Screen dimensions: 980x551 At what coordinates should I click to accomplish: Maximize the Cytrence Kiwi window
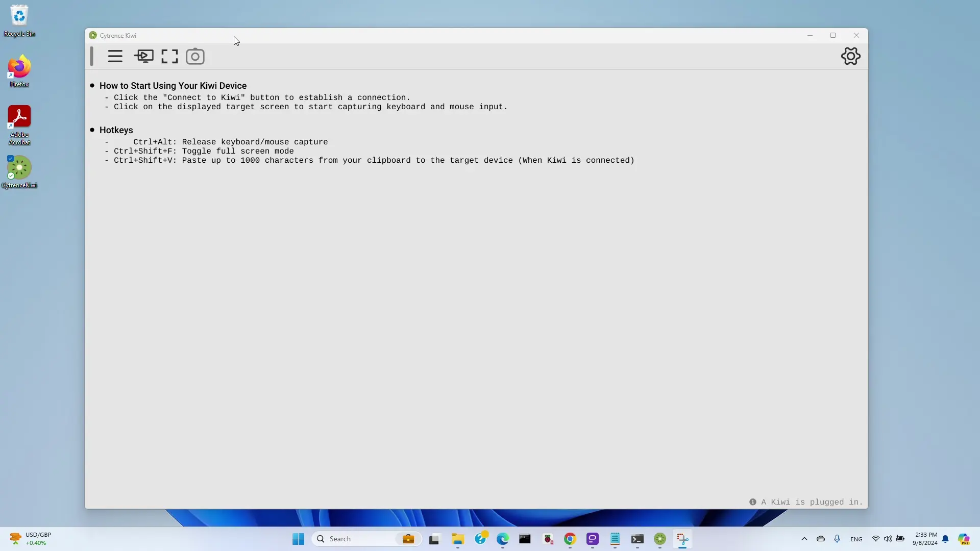coord(833,35)
